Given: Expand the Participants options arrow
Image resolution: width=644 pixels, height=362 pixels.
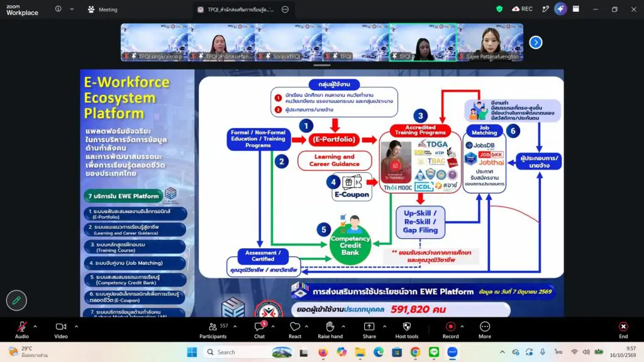Looking at the screenshot, I should tap(235, 327).
